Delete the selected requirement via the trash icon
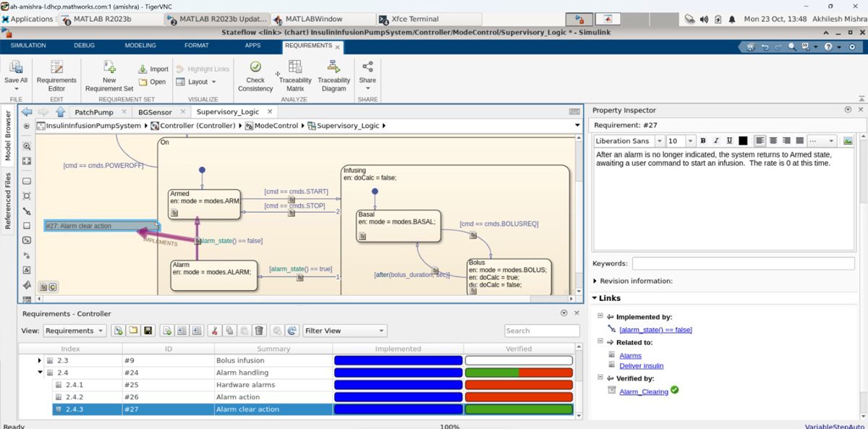Screen dimensions: 868x429 pyautogui.click(x=260, y=330)
